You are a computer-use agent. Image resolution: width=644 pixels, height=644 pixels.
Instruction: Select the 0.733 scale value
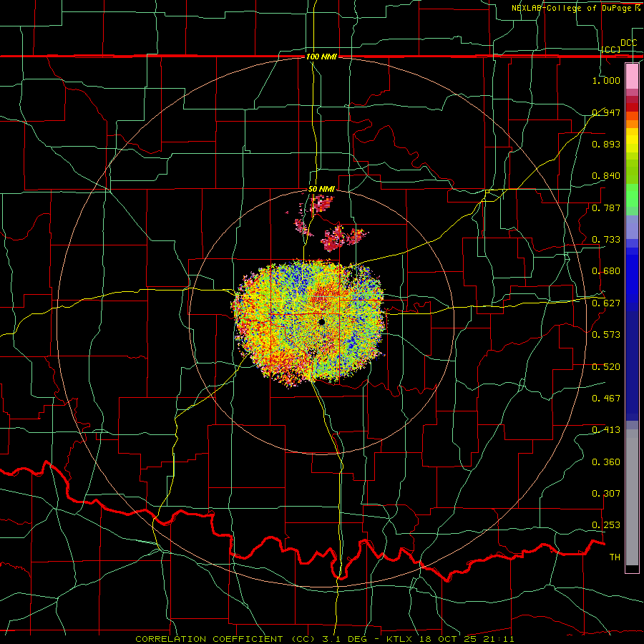coord(606,240)
